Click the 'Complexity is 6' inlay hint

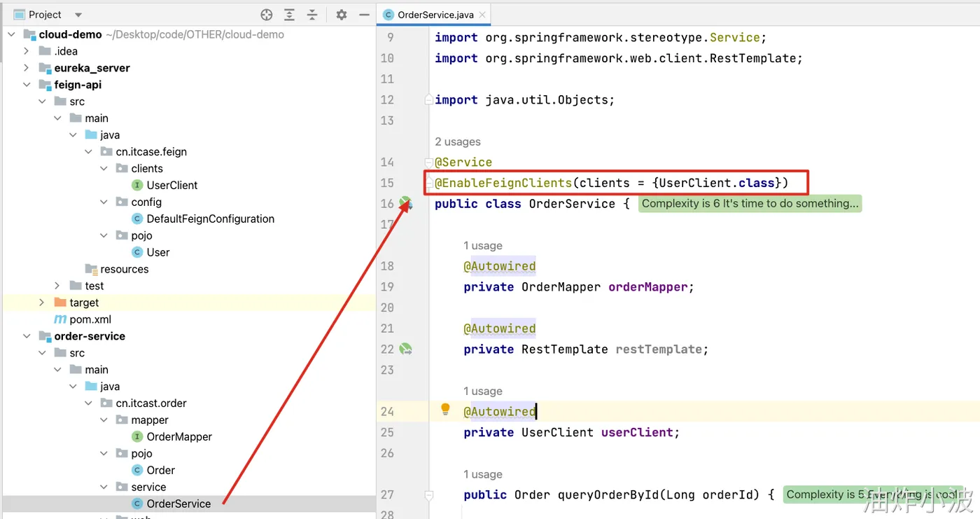pos(750,203)
